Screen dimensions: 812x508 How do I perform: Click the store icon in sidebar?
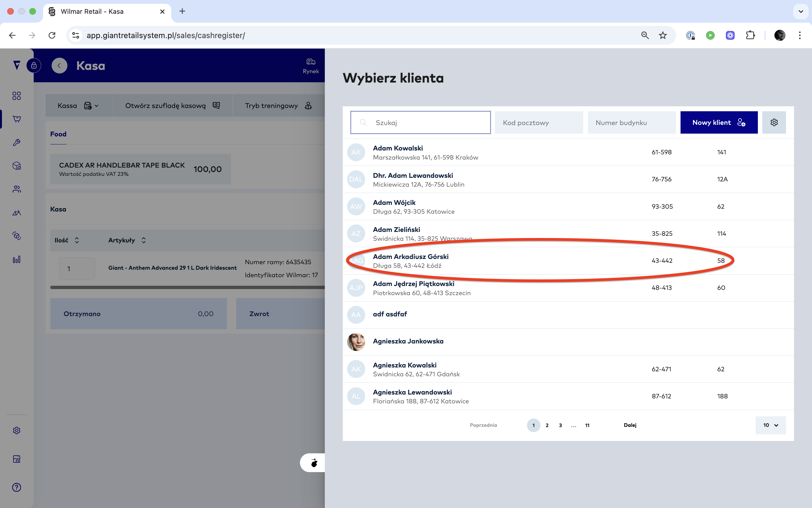click(x=17, y=459)
